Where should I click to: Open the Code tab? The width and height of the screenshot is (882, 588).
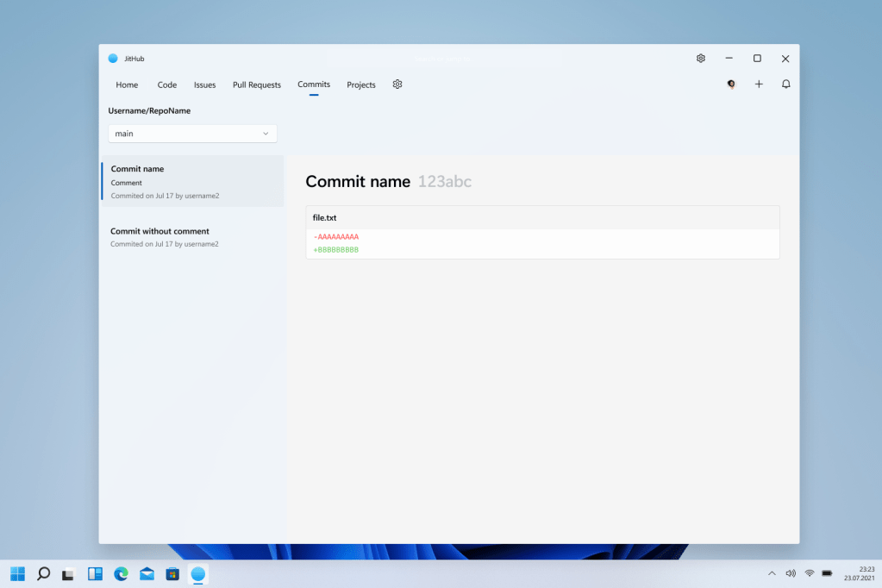click(167, 85)
